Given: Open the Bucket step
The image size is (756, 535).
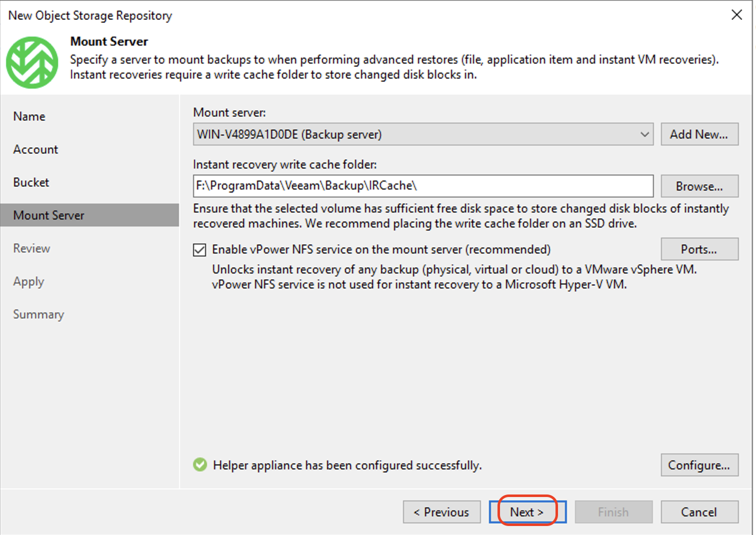Looking at the screenshot, I should coord(31,182).
